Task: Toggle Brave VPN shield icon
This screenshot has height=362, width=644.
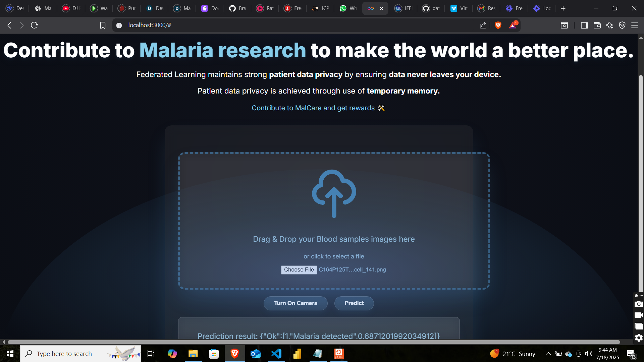Action: 622,25
